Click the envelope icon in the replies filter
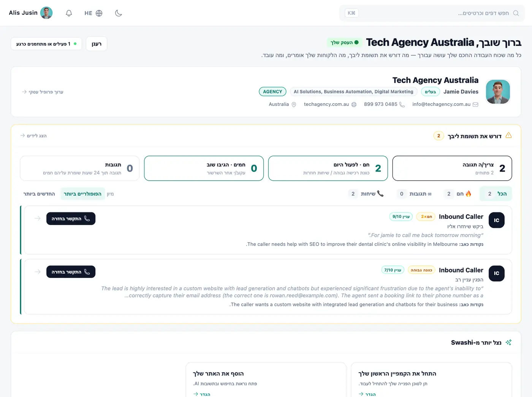 pos(430,194)
